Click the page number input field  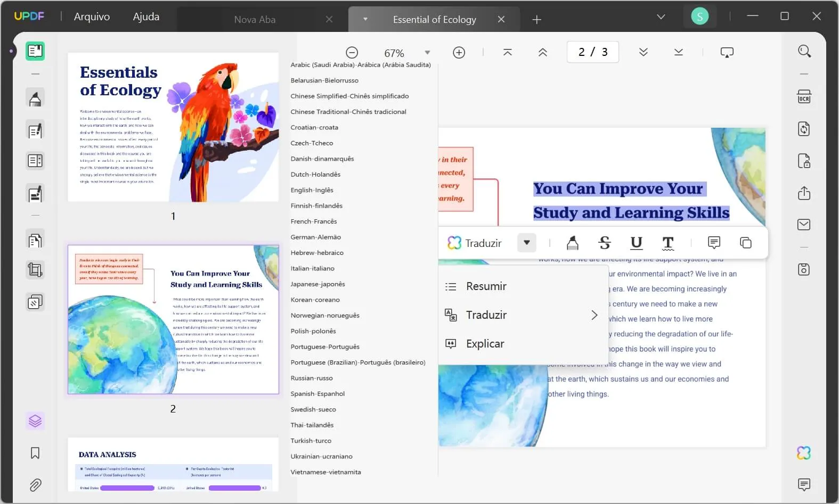tap(593, 52)
